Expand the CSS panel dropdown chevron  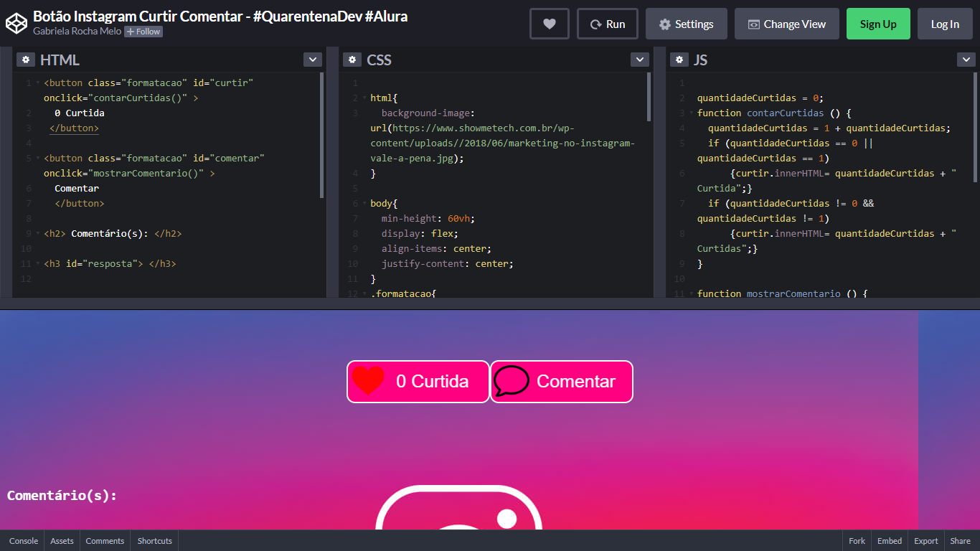(639, 60)
